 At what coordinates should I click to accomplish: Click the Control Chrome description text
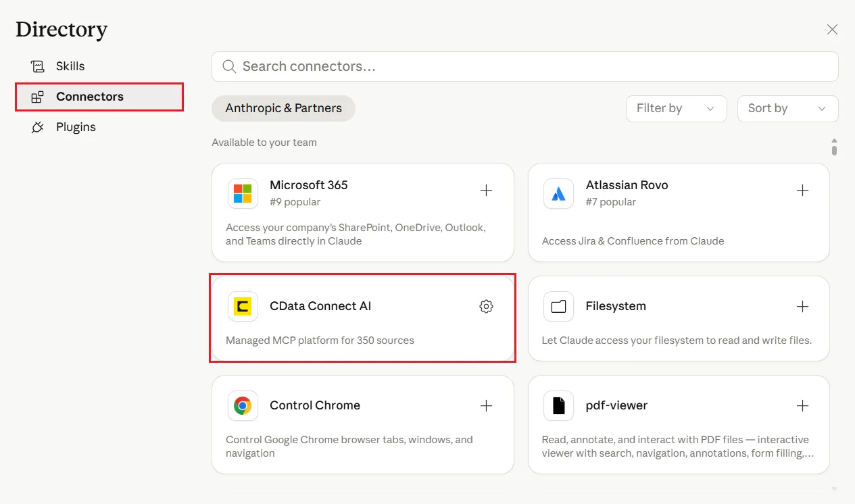coord(349,447)
